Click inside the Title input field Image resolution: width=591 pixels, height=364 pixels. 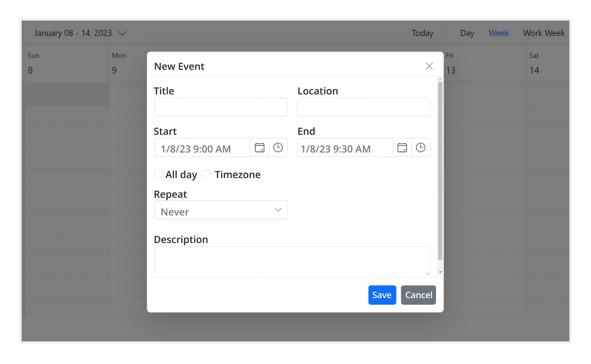[x=221, y=107]
